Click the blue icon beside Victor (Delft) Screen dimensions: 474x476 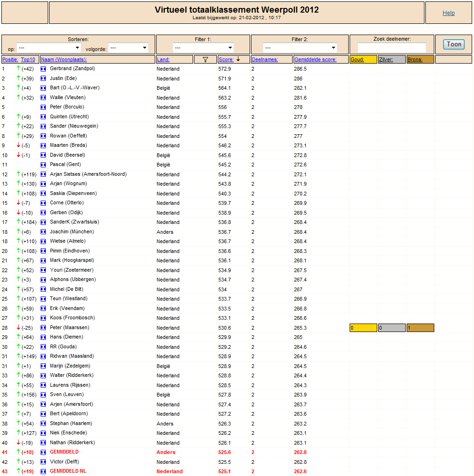[x=43, y=462]
